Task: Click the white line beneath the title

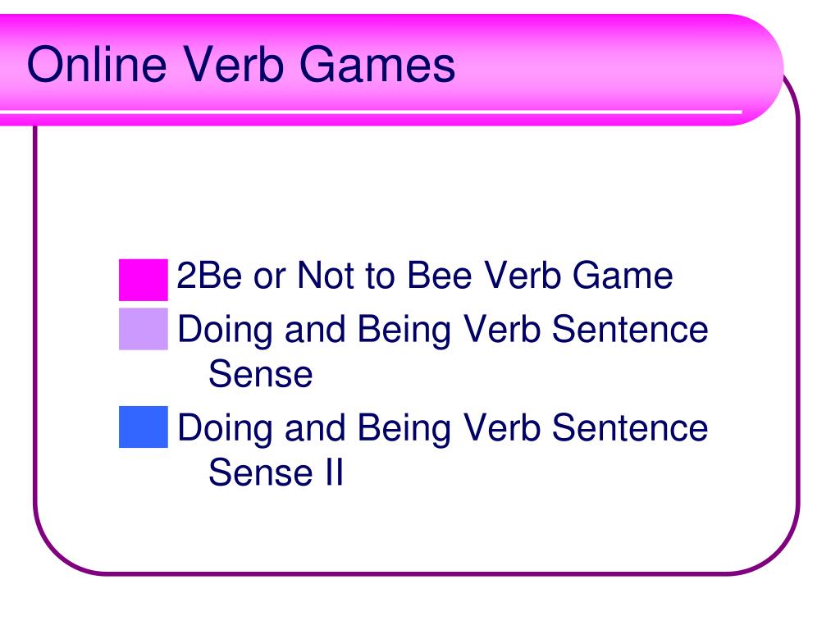Action: pyautogui.click(x=371, y=112)
